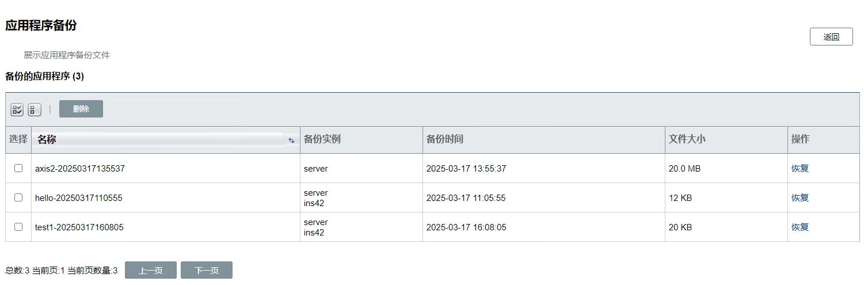Viewport: 868px width, 285px height.
Task: Click the deselect-all icon in toolbar
Action: point(35,109)
